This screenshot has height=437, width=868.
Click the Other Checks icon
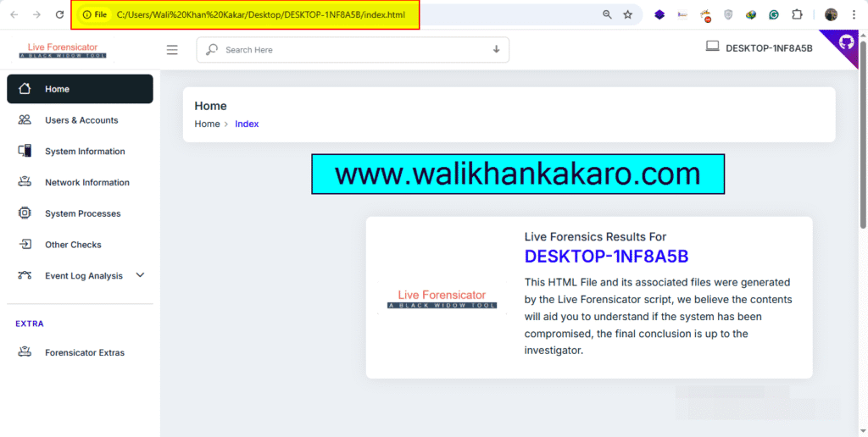(25, 245)
